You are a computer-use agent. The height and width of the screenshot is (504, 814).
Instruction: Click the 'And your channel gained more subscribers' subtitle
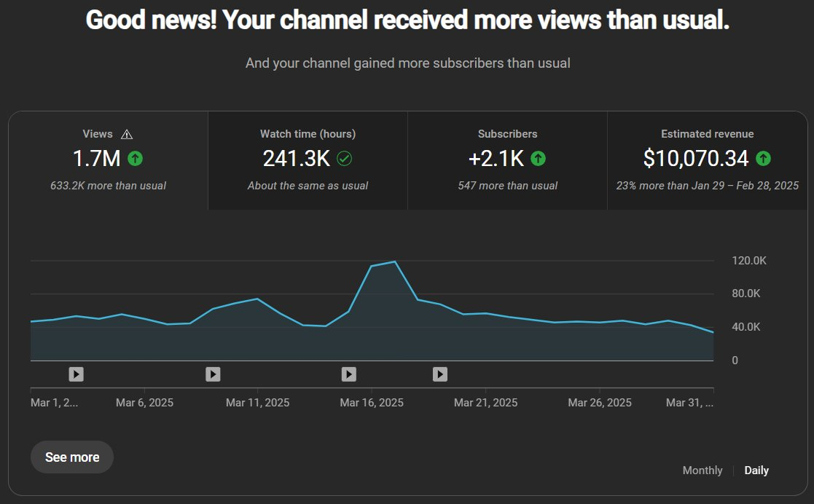pos(408,63)
